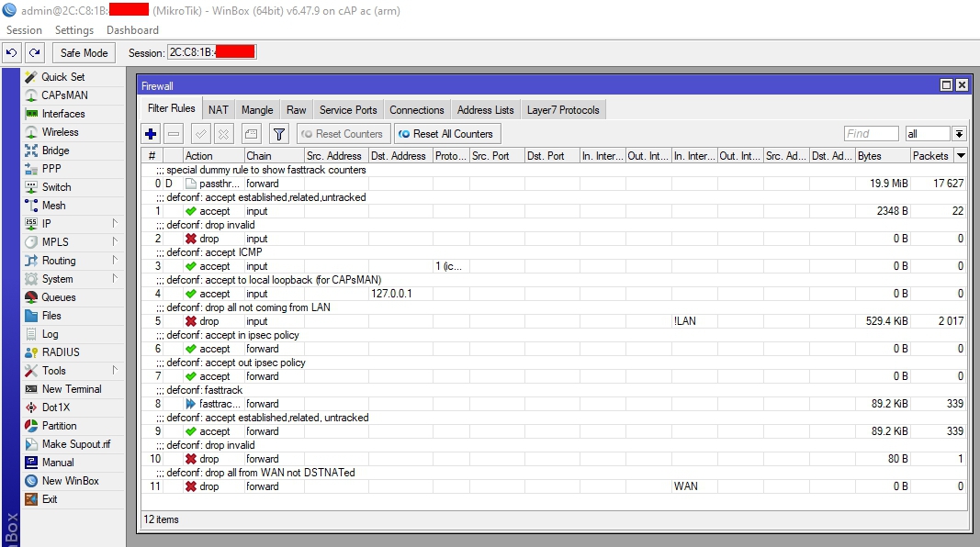Open Dot1X in the sidebar
Screen dimensions: 980x547
(56, 407)
